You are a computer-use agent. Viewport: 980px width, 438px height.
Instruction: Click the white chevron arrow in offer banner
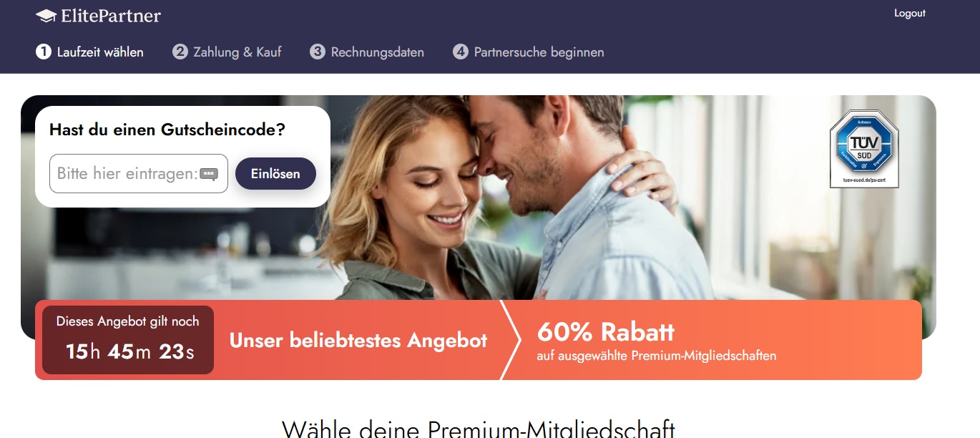[511, 340]
